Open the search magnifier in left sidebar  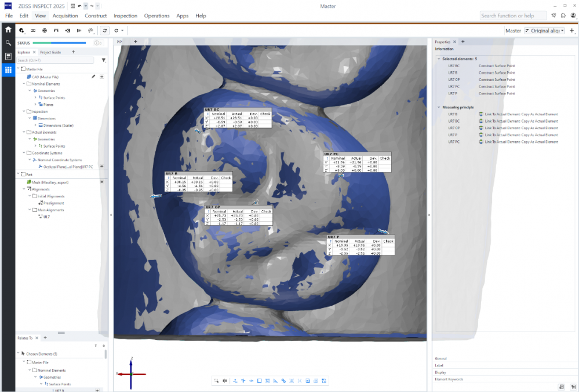pyautogui.click(x=8, y=43)
